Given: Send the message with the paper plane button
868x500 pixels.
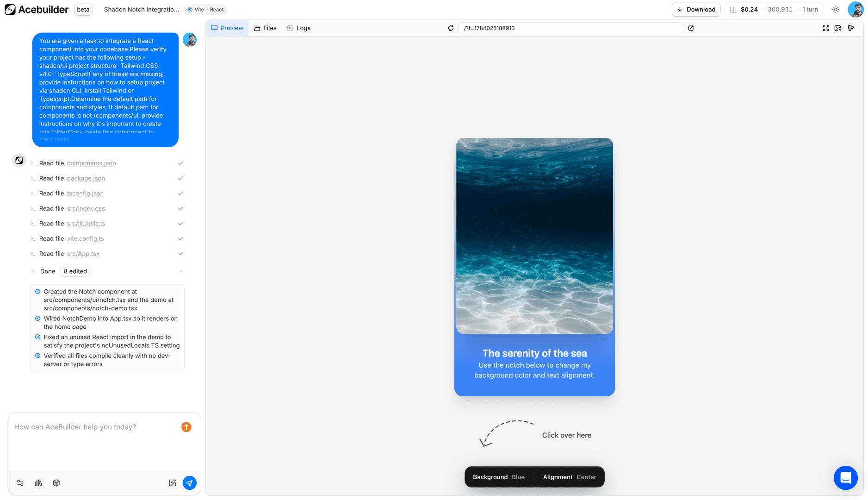Looking at the screenshot, I should (189, 483).
